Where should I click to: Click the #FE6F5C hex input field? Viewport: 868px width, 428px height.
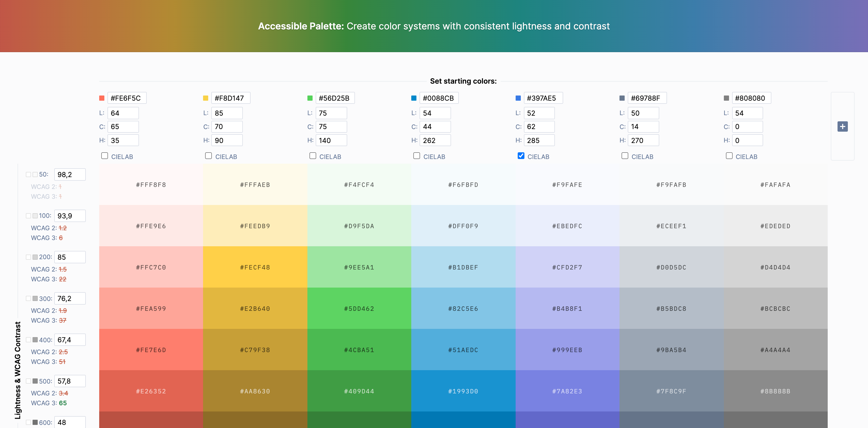(x=127, y=98)
